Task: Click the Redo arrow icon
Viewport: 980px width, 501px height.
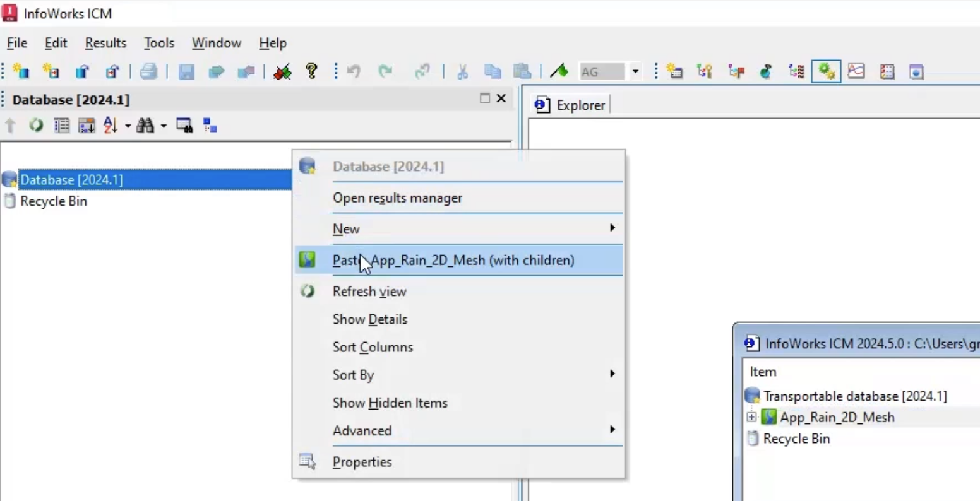Action: (x=385, y=71)
